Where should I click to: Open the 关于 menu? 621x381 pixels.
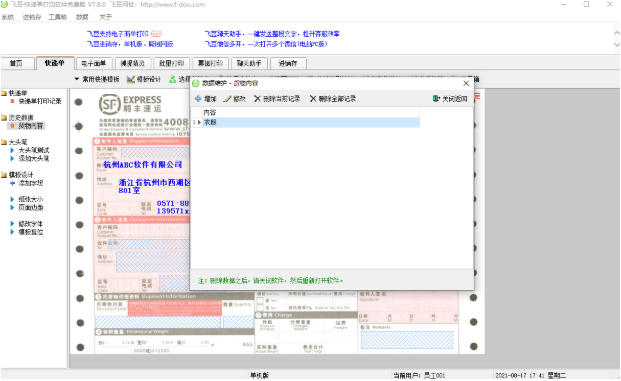point(105,17)
